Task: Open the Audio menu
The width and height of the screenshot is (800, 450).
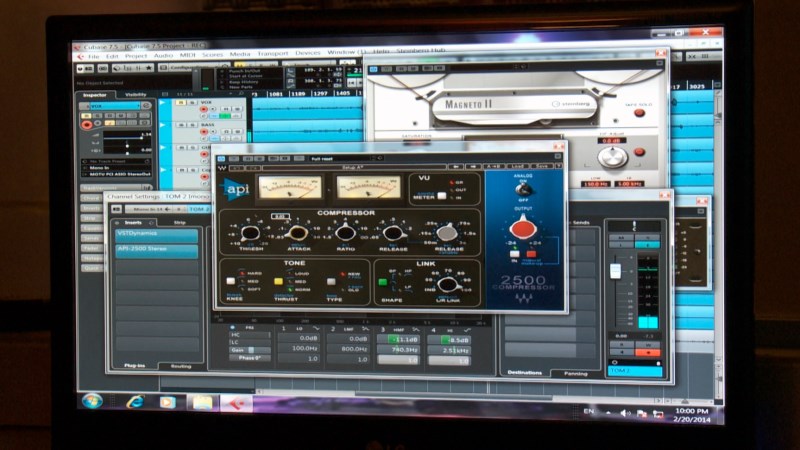Action: coord(163,55)
